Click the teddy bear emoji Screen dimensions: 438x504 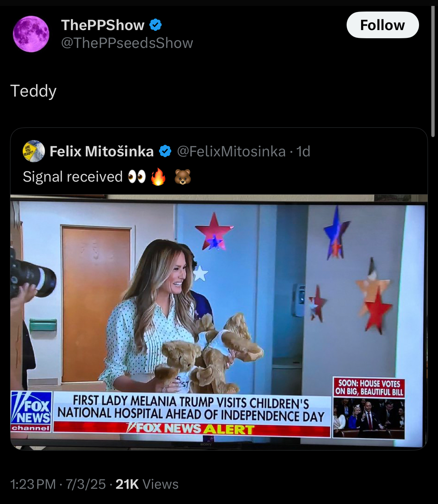183,177
